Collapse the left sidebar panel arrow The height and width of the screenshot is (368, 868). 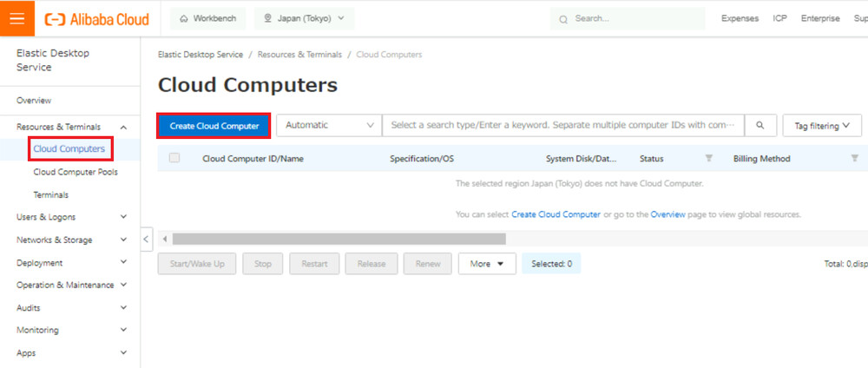(x=146, y=239)
